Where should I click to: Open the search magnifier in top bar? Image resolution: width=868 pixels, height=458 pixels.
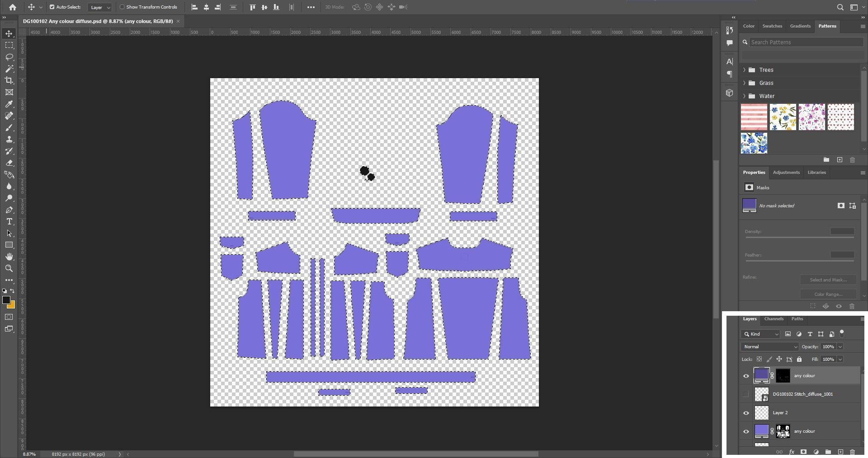click(x=840, y=7)
